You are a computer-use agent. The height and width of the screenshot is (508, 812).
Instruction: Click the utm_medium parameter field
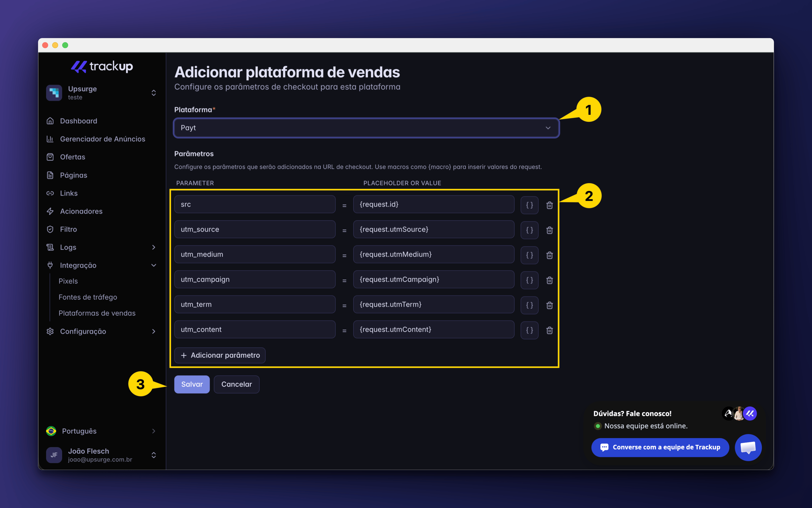click(254, 254)
